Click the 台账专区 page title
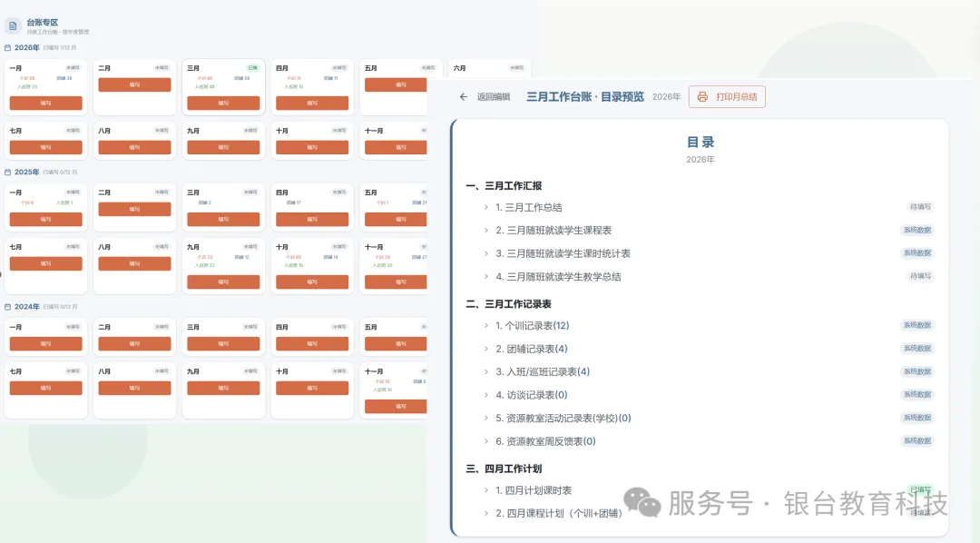The height and width of the screenshot is (543, 980). [x=43, y=23]
